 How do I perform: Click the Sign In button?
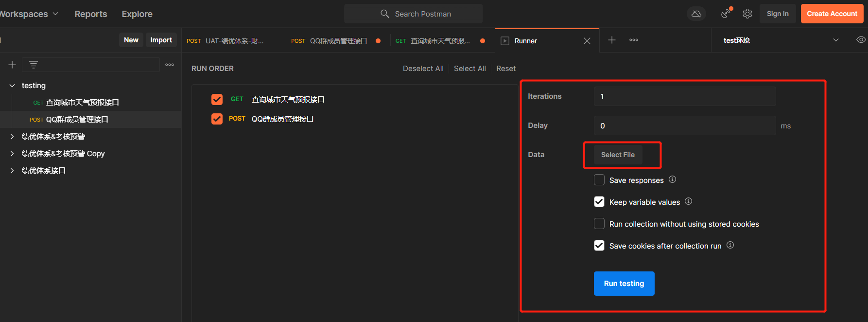(778, 14)
